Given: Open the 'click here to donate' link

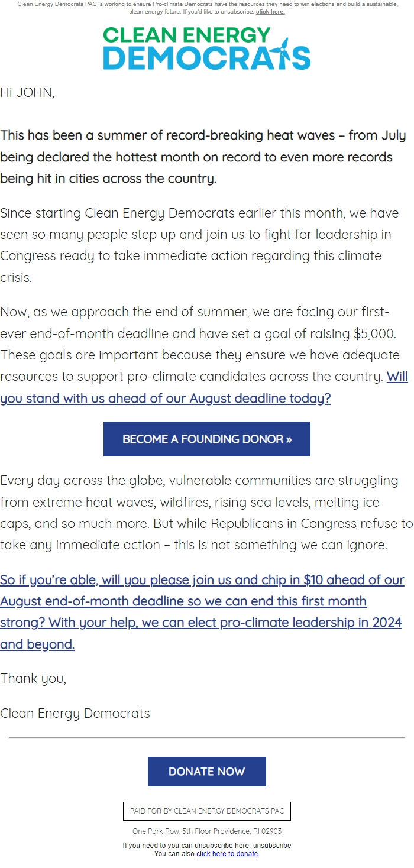Looking at the screenshot, I should [x=227, y=853].
